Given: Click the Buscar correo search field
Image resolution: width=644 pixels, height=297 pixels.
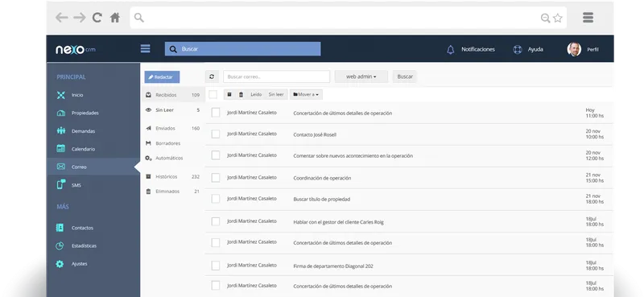Looking at the screenshot, I should tap(276, 76).
